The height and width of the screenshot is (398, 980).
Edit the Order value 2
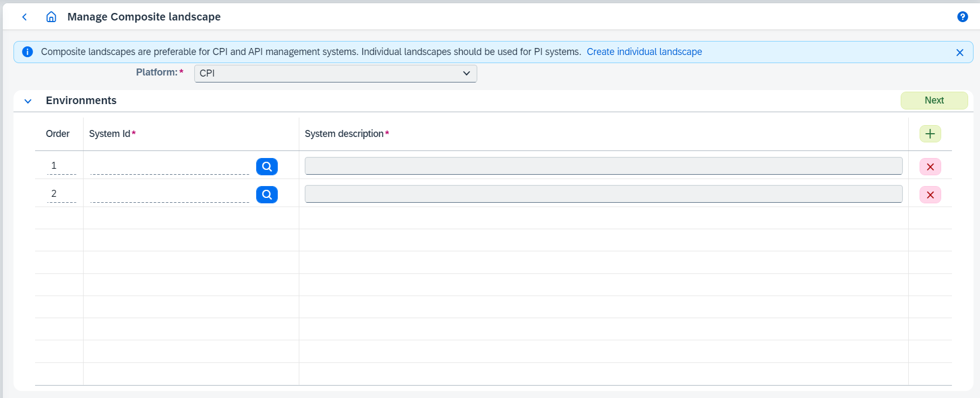tap(61, 194)
